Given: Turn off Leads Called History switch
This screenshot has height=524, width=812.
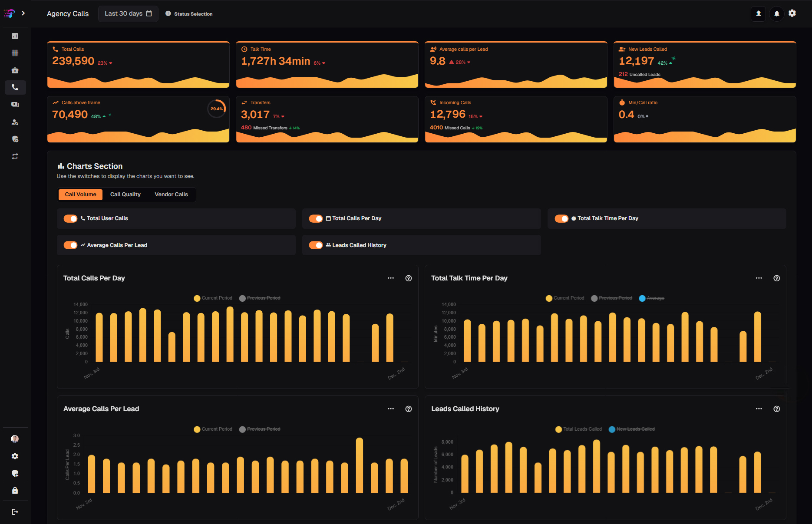Looking at the screenshot, I should [316, 245].
